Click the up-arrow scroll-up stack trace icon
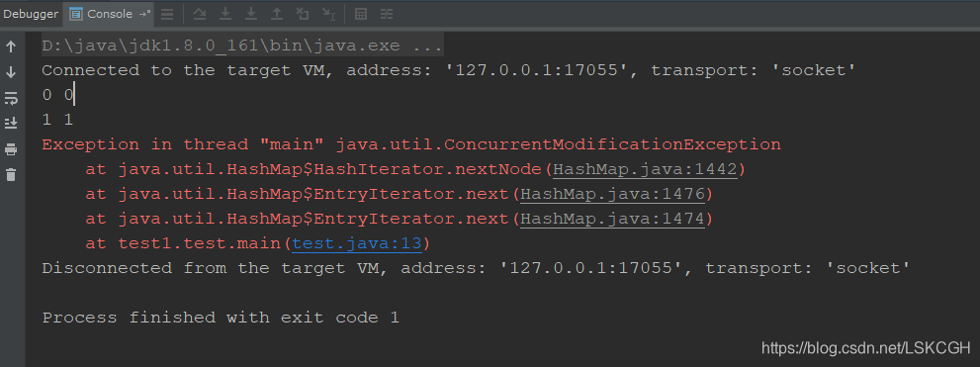This screenshot has width=980, height=367. click(x=11, y=46)
